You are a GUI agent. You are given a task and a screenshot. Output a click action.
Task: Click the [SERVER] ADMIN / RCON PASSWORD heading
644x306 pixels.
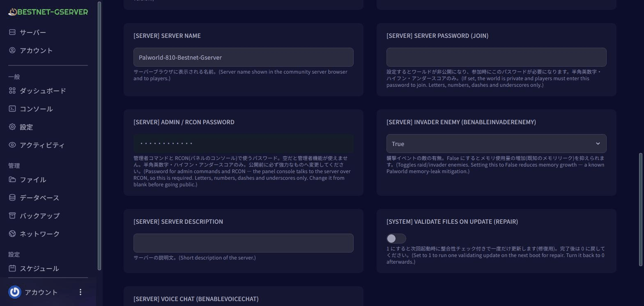point(184,122)
